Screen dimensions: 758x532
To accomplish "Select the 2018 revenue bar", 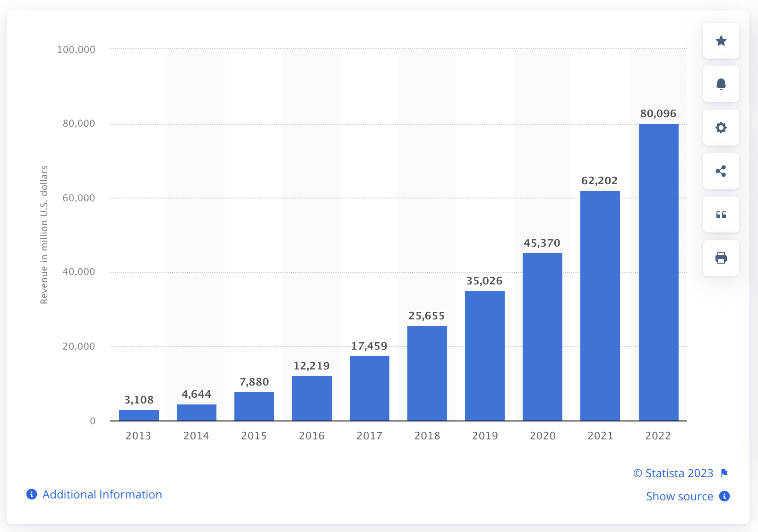I will pos(427,373).
